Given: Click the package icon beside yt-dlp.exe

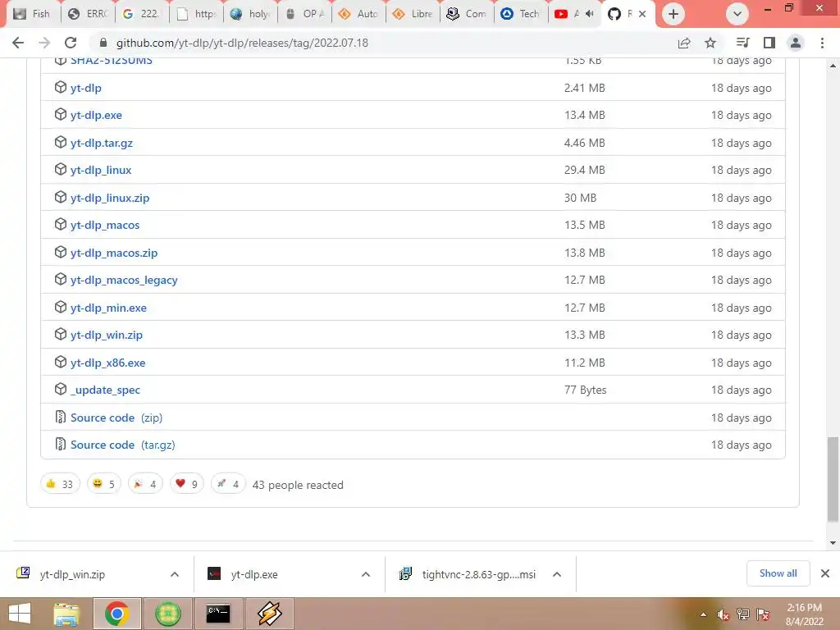Looking at the screenshot, I should tap(61, 115).
